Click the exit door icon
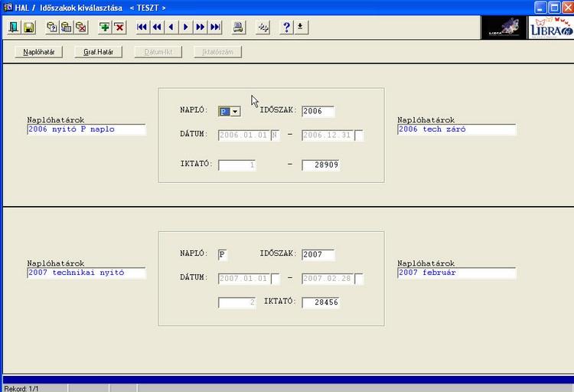This screenshot has height=392, width=574. 14,27
